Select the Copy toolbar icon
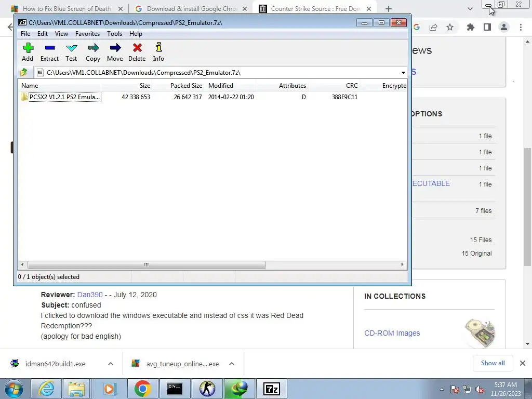 93,52
